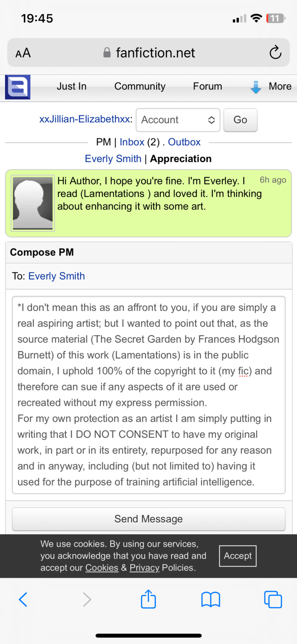Show open tabs with the tabs icon
The width and height of the screenshot is (297, 644).
pos(273,599)
